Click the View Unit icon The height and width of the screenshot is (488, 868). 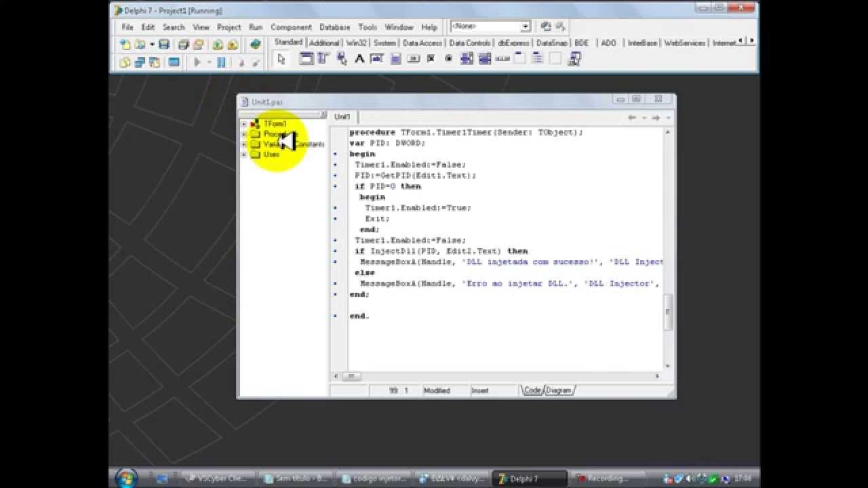[125, 62]
